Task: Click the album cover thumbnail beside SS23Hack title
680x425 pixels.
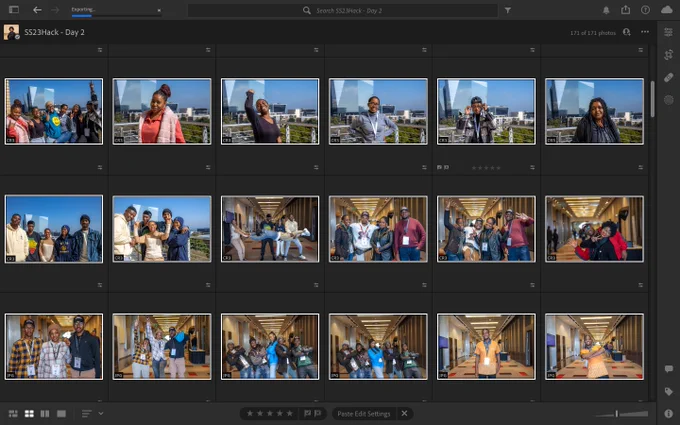Action: pyautogui.click(x=11, y=32)
